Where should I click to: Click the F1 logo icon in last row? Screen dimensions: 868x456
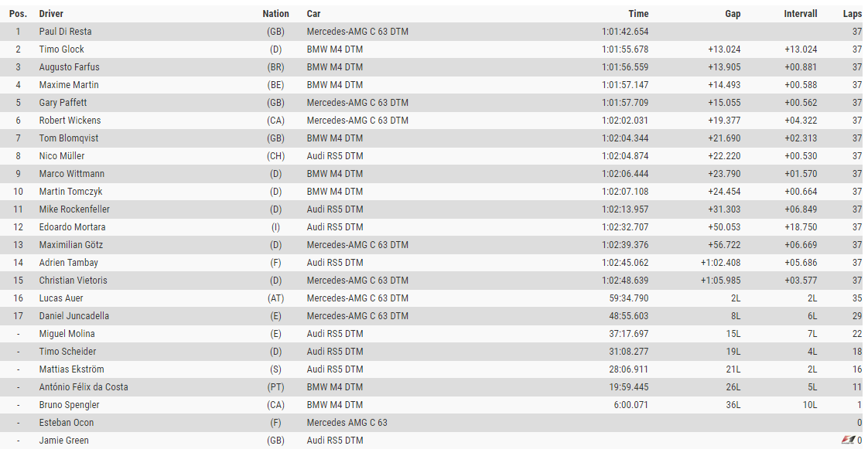tap(848, 440)
